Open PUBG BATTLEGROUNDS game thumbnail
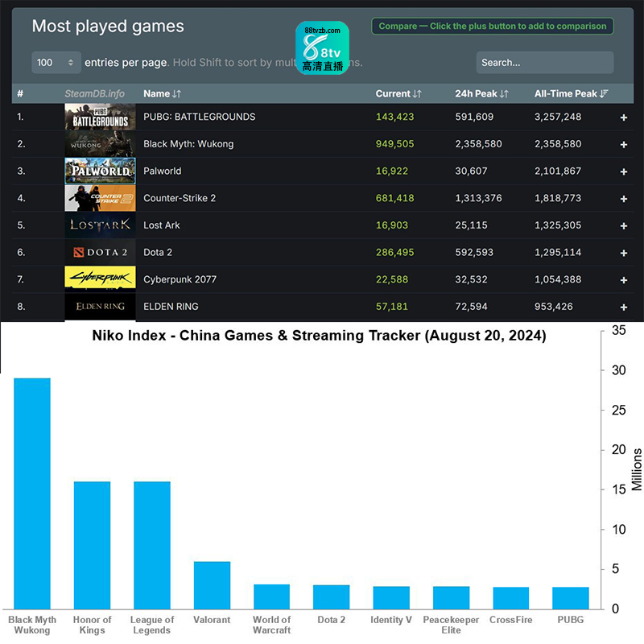 100,117
